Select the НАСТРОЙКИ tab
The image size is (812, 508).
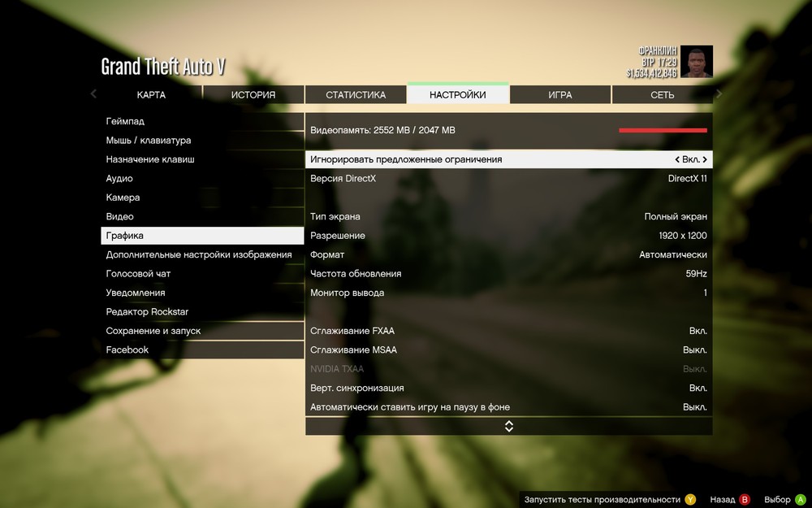[x=458, y=95]
